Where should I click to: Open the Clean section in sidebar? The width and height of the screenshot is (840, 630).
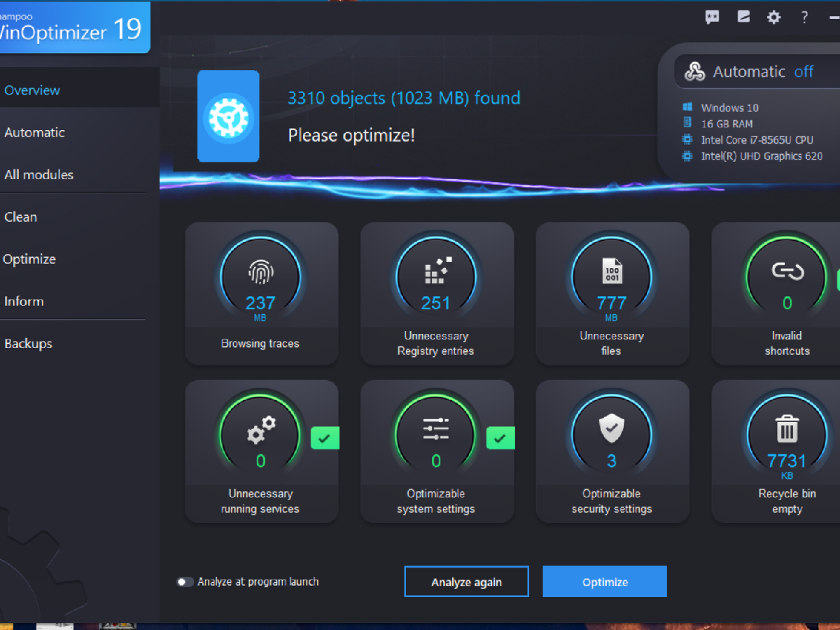(20, 217)
